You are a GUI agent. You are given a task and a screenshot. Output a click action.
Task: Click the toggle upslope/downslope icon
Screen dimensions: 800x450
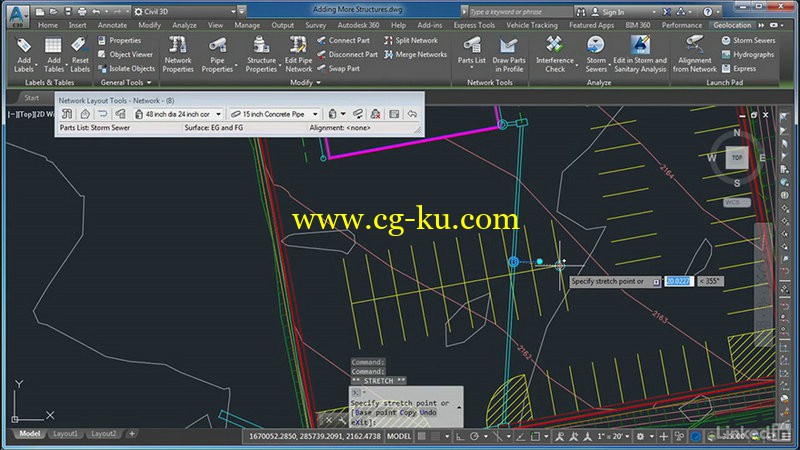[x=358, y=114]
